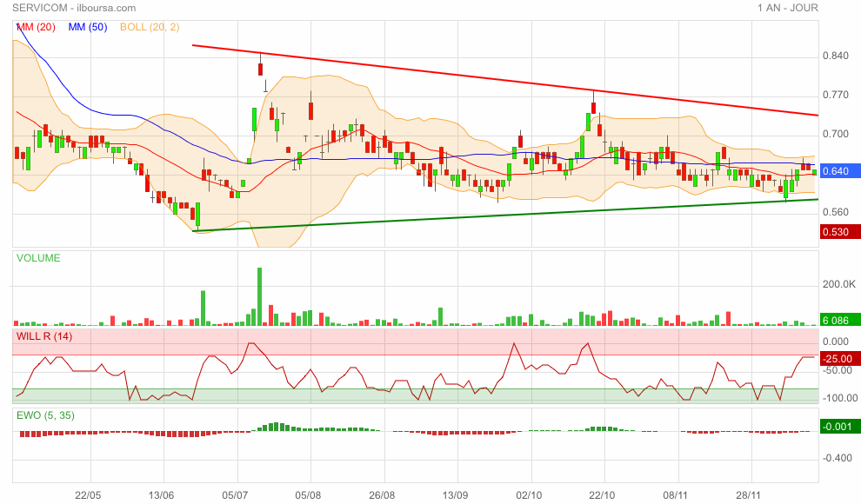Select the MM (20) legend label
The width and height of the screenshot is (861, 504).
tap(36, 27)
